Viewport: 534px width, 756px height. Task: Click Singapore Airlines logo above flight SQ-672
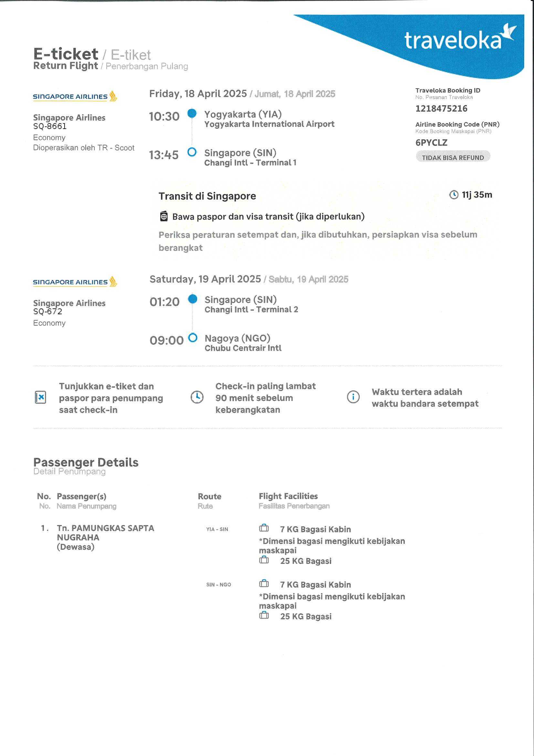pyautogui.click(x=75, y=282)
